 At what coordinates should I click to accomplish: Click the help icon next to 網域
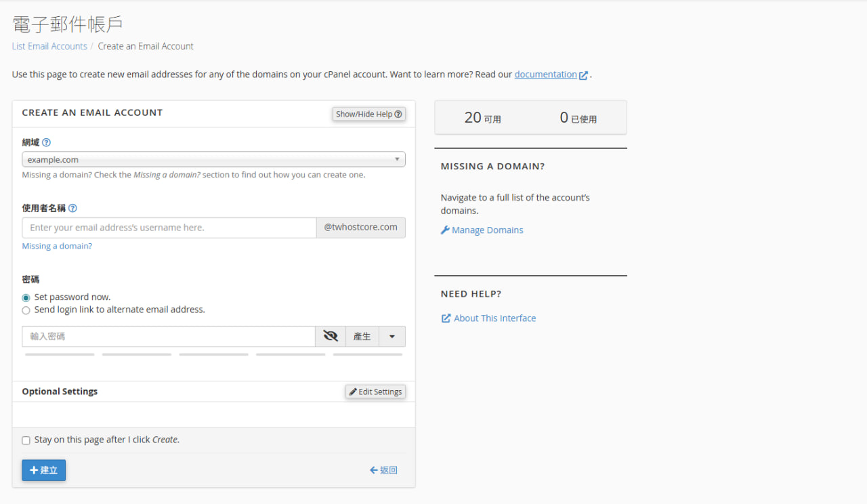46,143
